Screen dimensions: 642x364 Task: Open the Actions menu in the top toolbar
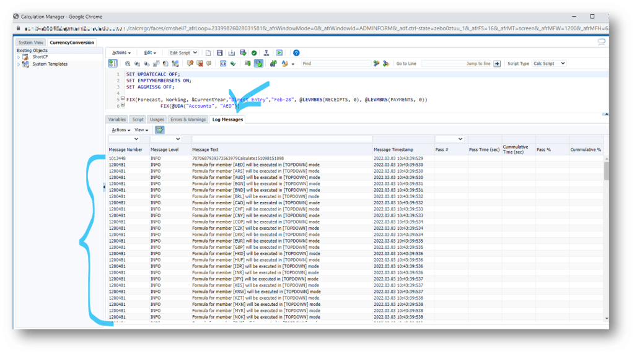click(121, 53)
